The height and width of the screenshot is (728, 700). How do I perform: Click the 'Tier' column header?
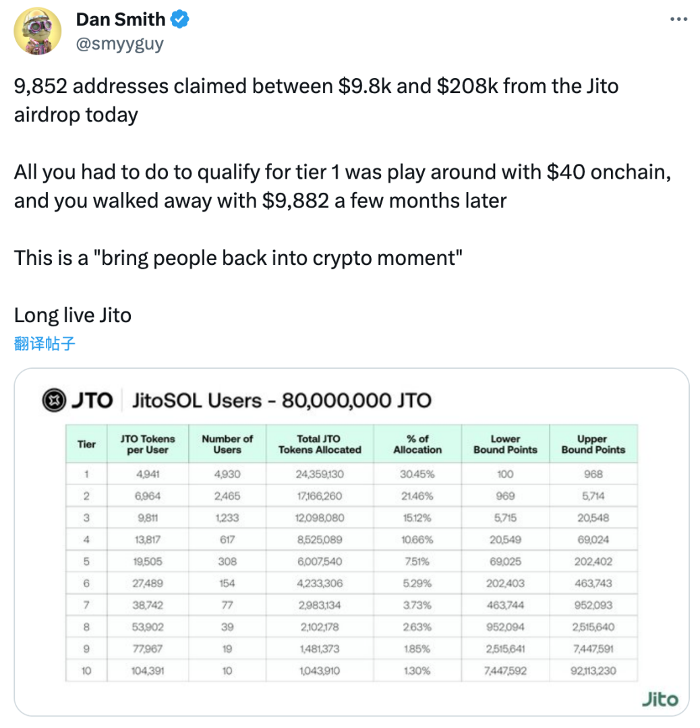pyautogui.click(x=86, y=444)
